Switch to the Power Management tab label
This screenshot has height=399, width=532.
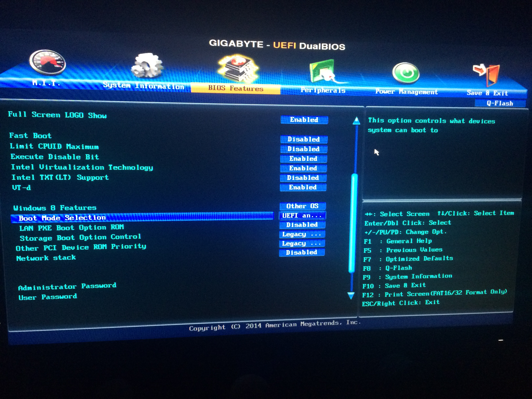pos(406,92)
